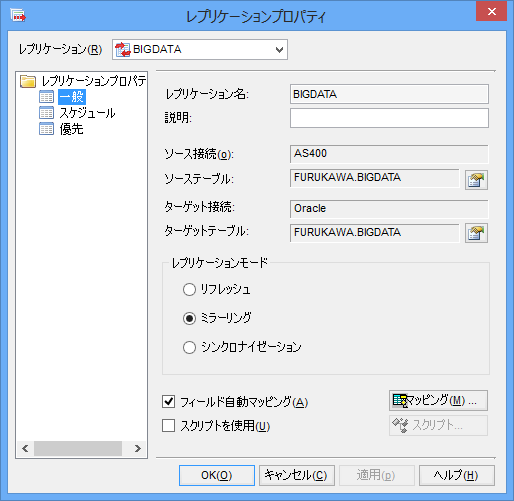This screenshot has height=501, width=514.
Task: Click the キャンセル(C) button
Action: (x=297, y=475)
